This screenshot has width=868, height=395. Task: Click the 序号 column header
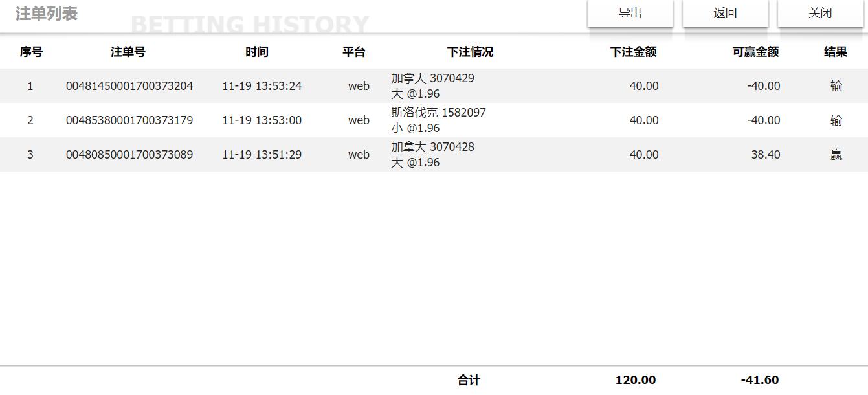[x=31, y=52]
